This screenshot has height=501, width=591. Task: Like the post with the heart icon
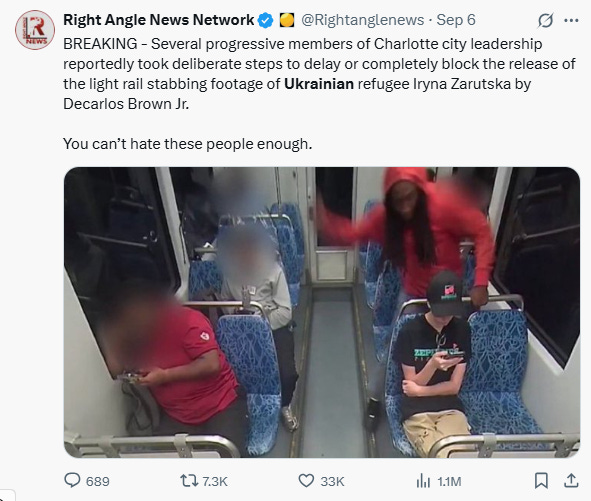pos(306,481)
